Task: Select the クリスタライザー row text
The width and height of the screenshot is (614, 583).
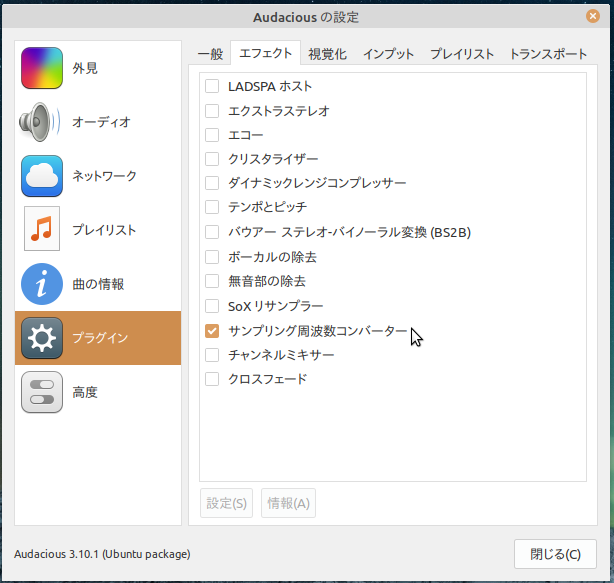Action: click(273, 159)
